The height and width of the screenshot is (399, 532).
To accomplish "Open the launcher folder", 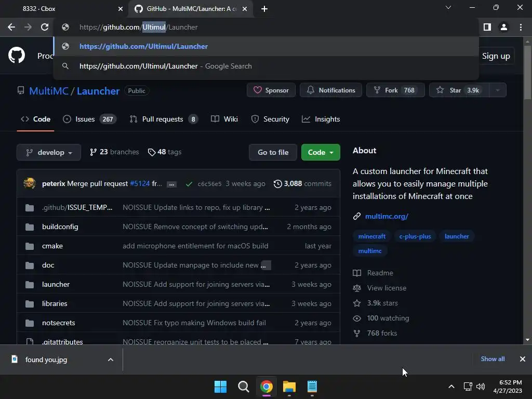I will pos(56,284).
